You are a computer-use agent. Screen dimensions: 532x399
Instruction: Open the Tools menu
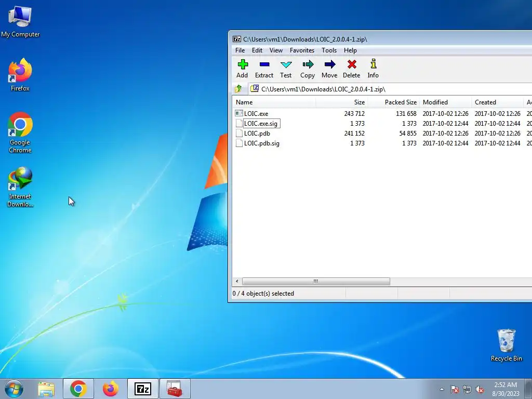pos(329,50)
